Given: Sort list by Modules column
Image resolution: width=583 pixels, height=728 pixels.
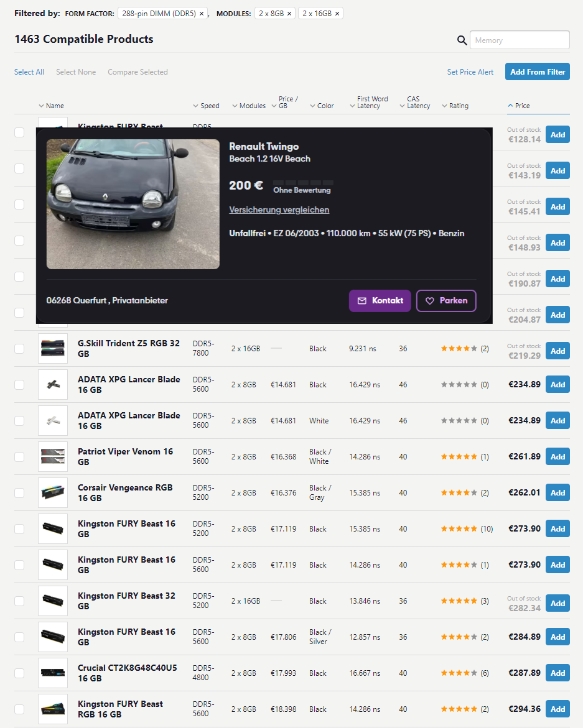Looking at the screenshot, I should 249,106.
